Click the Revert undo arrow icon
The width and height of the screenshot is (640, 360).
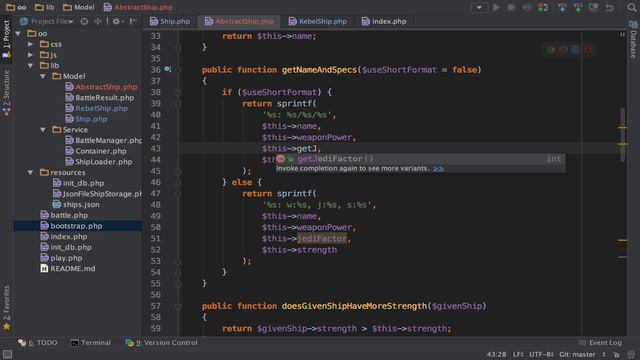(609, 7)
